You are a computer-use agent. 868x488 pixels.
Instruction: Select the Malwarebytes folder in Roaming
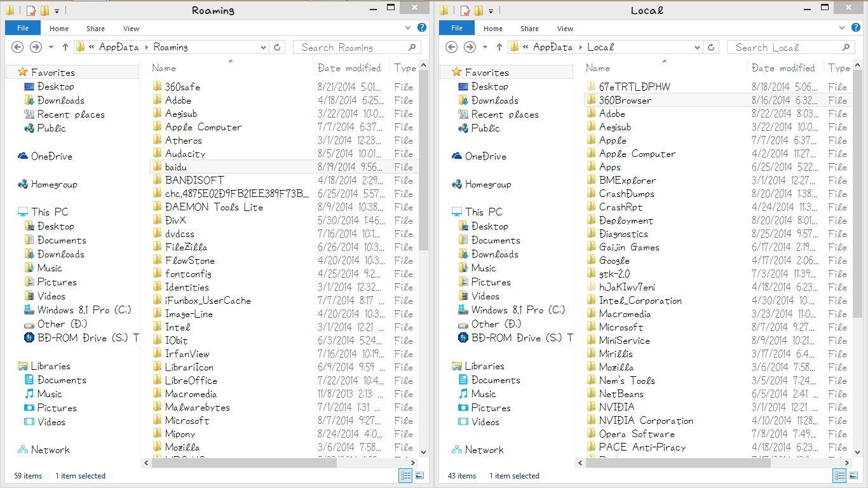(197, 407)
